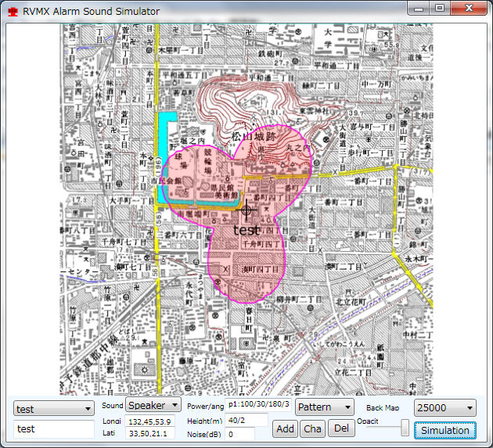Run the Simulation button

[x=444, y=430]
